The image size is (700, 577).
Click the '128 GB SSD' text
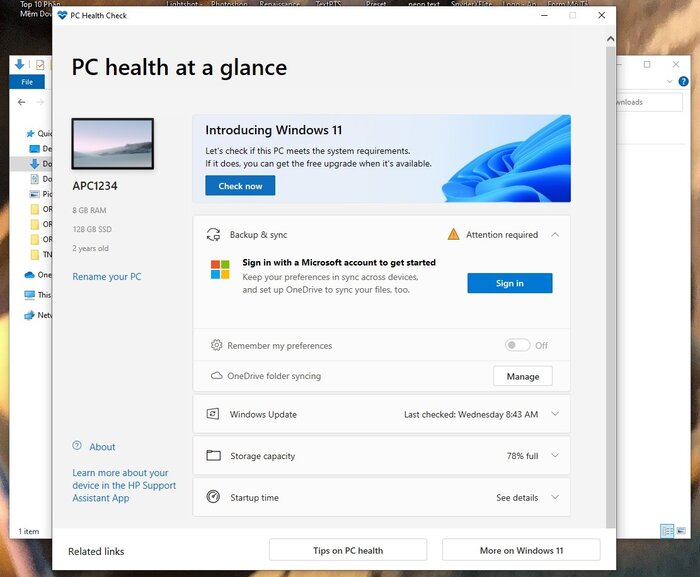point(92,229)
